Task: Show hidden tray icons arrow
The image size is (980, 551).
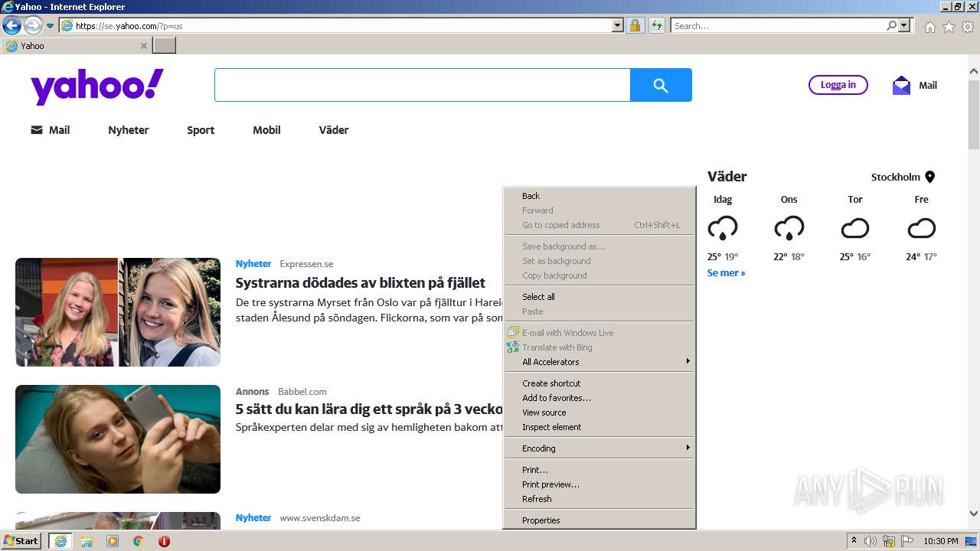Action: [853, 541]
